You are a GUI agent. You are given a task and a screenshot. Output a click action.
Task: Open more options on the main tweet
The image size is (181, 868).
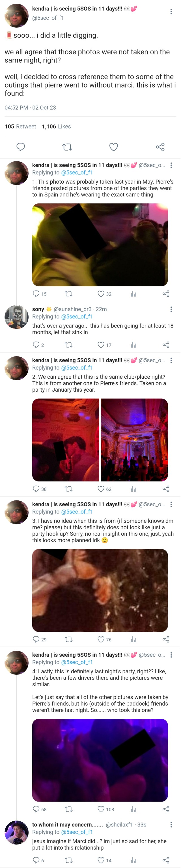click(171, 12)
